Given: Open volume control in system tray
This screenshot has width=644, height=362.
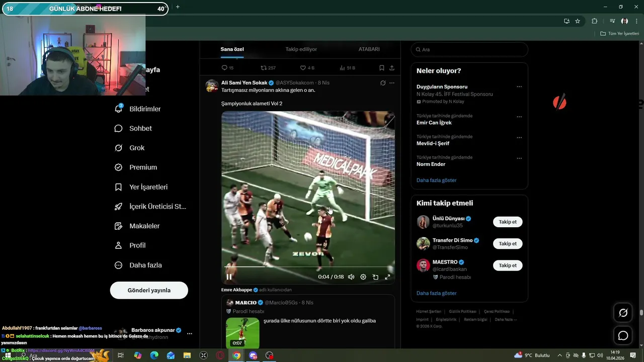Looking at the screenshot, I should [x=600, y=355].
